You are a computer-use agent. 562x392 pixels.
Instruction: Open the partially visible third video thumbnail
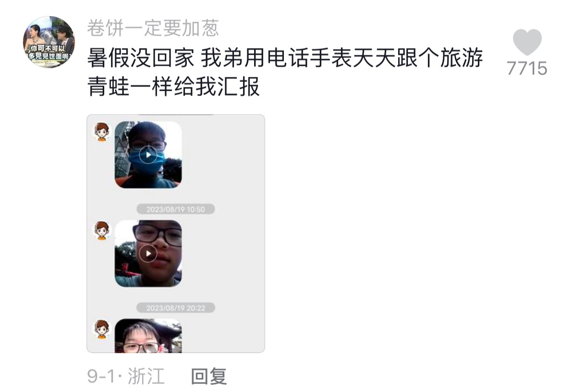point(148,336)
